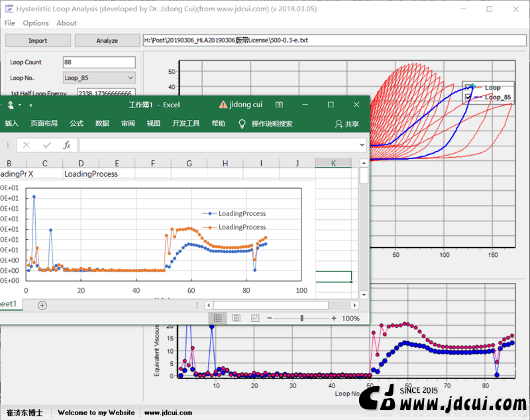Add a new sheet with plus icon
The height and width of the screenshot is (420, 530).
(x=42, y=305)
